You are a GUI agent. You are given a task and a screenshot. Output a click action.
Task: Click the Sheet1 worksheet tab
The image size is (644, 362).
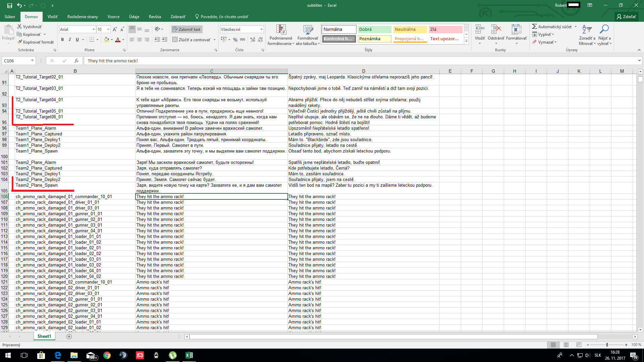[x=44, y=336]
